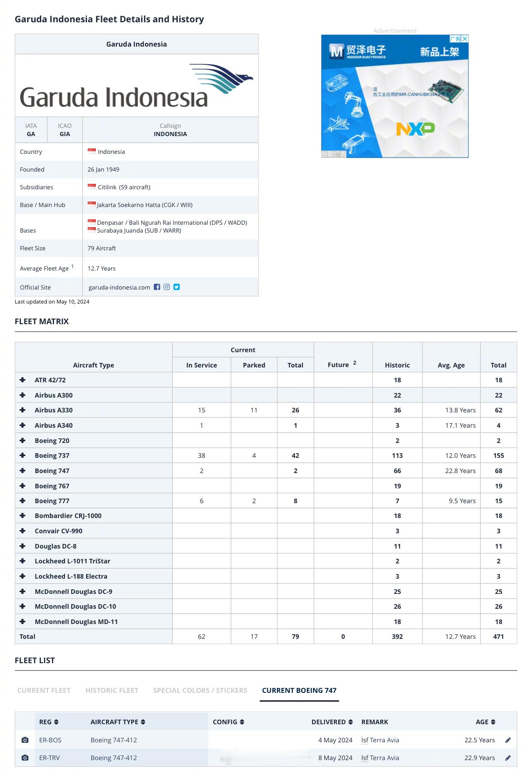532x770 pixels.
Task: Click the camera icon for ER-TRV
Action: 25,758
